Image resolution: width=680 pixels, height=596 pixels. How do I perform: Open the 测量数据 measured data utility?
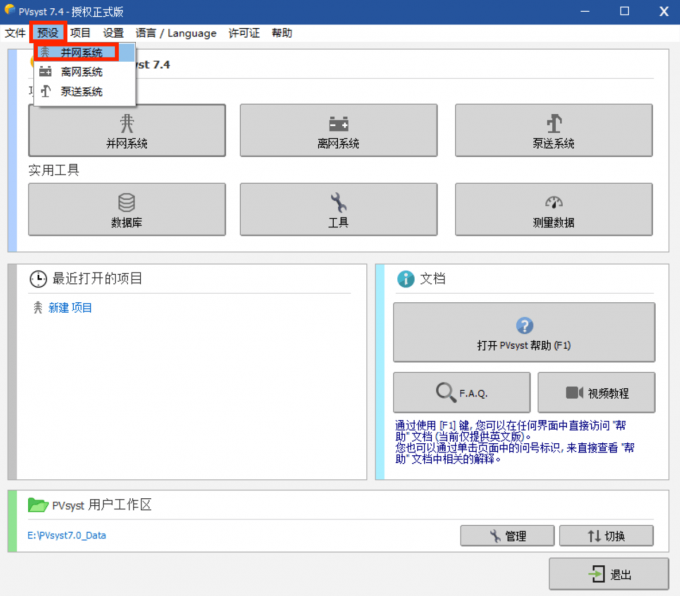point(553,209)
